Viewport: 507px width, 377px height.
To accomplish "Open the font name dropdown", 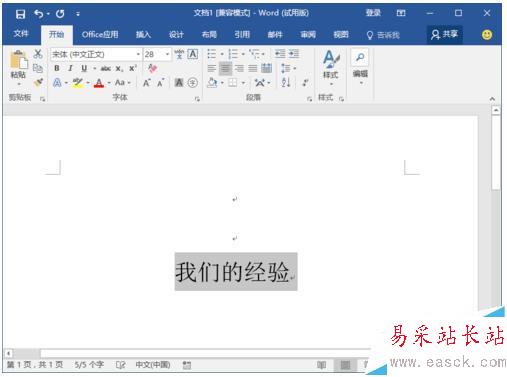I will tap(138, 54).
